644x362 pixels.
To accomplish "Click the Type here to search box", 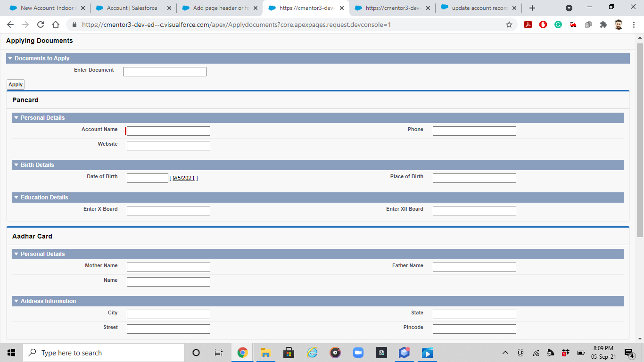I will pyautogui.click(x=104, y=353).
